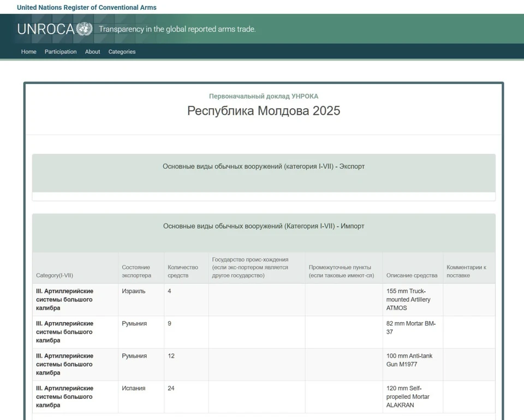Open the Categories menu item

pyautogui.click(x=122, y=51)
